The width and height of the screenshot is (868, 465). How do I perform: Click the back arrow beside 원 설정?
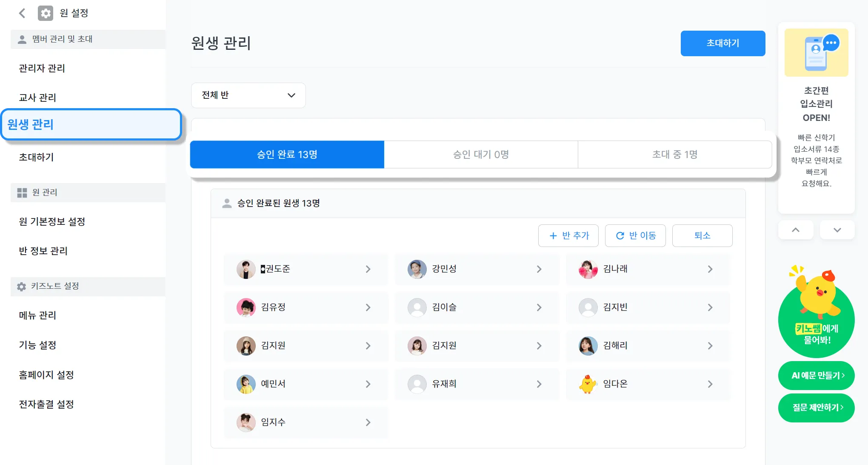(23, 13)
